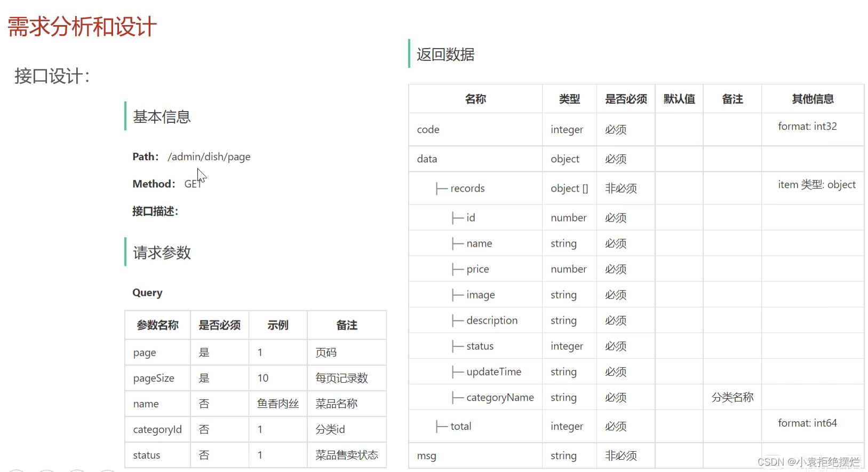868x472 pixels.
Task: Select the 接口设计 subtitle
Action: pos(52,76)
